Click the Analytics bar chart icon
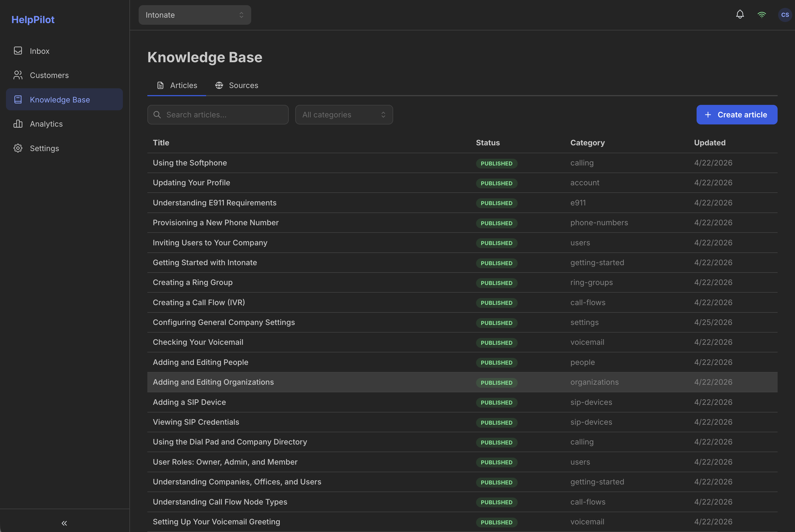This screenshot has height=532, width=795. coord(18,124)
